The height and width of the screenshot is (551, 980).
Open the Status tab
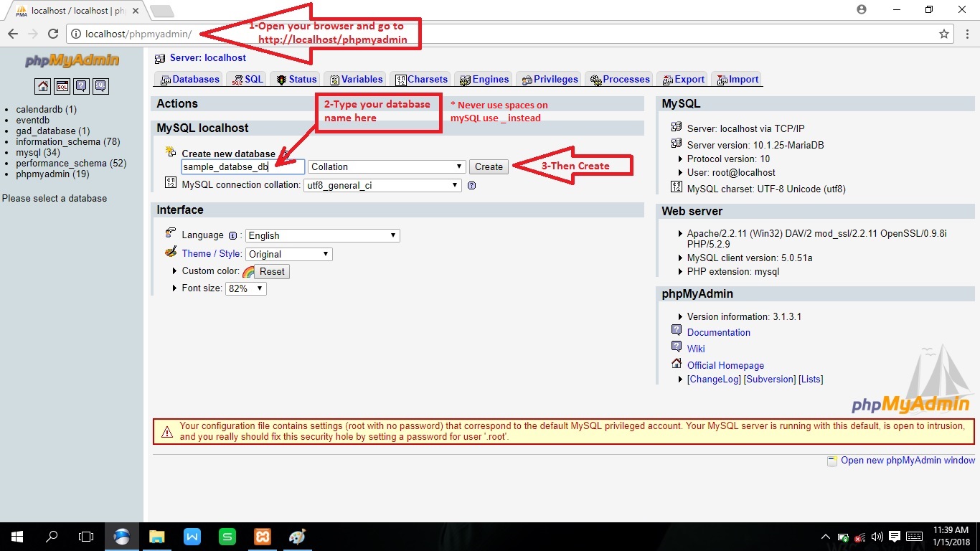(x=296, y=80)
